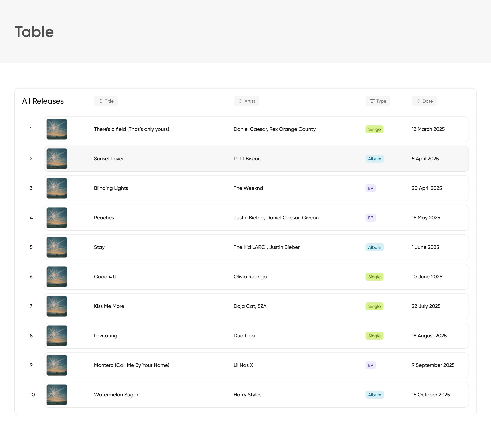This screenshot has width=491, height=448.
Task: Open the Stay release title
Action: tap(99, 247)
